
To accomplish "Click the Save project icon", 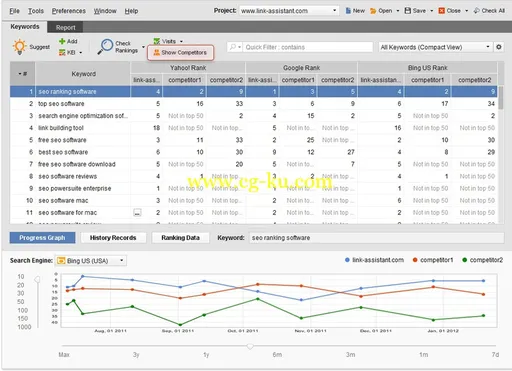I will [408, 11].
